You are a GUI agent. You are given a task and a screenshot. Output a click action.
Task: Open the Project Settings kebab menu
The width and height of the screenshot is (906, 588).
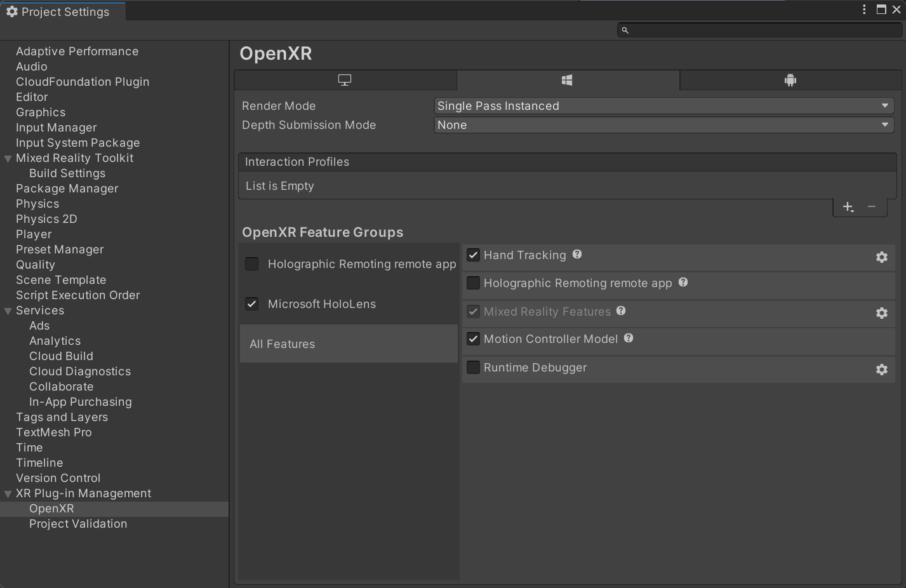click(x=864, y=10)
